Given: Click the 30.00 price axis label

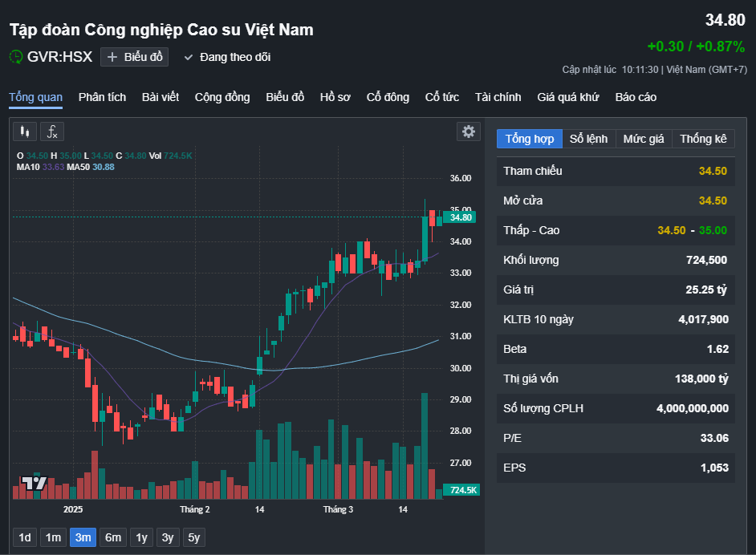Looking at the screenshot, I should (461, 368).
